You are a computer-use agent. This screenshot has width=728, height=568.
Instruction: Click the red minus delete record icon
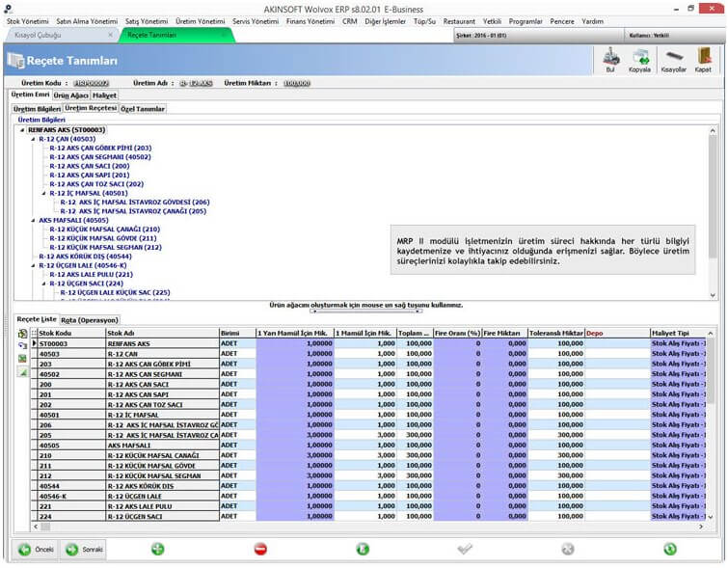tap(261, 549)
